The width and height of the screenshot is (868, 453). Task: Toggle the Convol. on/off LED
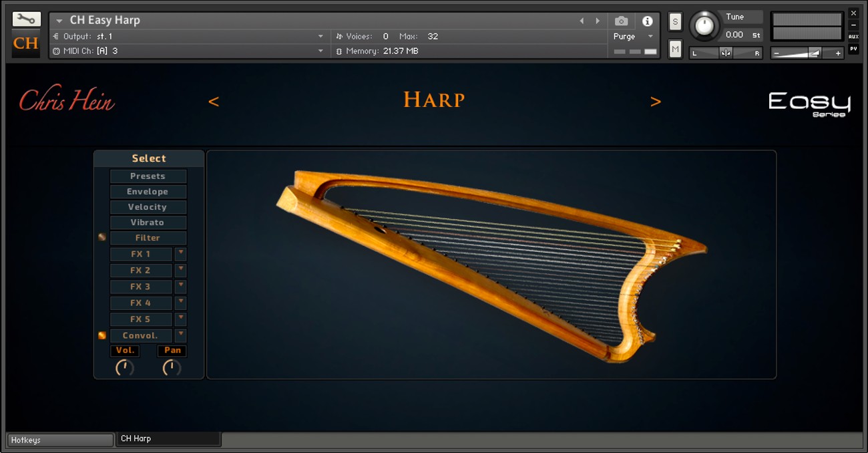(x=102, y=335)
